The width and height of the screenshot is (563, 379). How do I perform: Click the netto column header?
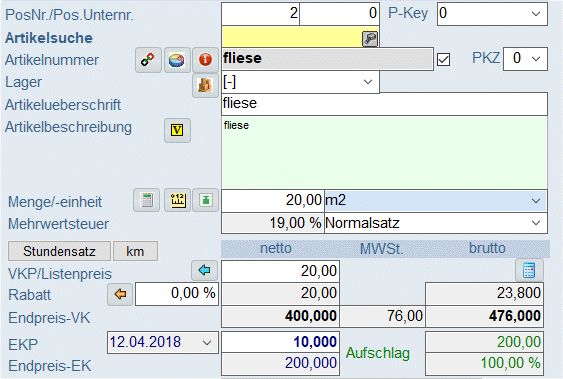tap(276, 248)
